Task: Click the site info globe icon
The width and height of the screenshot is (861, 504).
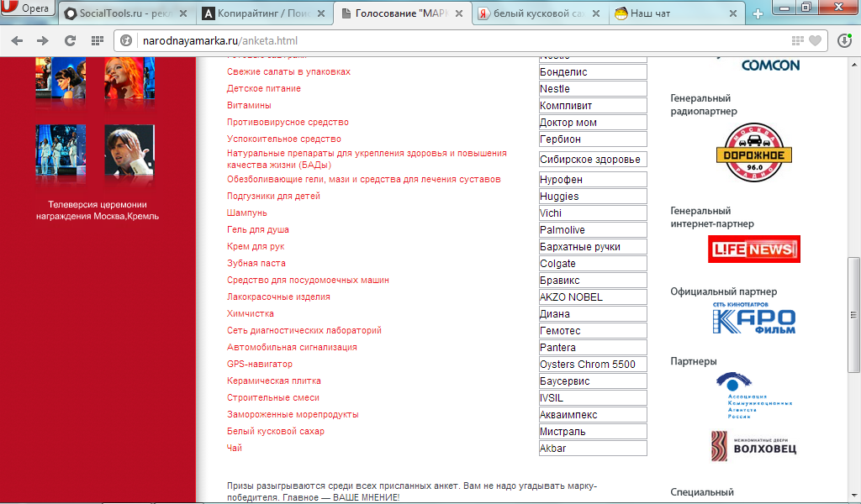Action: pos(126,40)
